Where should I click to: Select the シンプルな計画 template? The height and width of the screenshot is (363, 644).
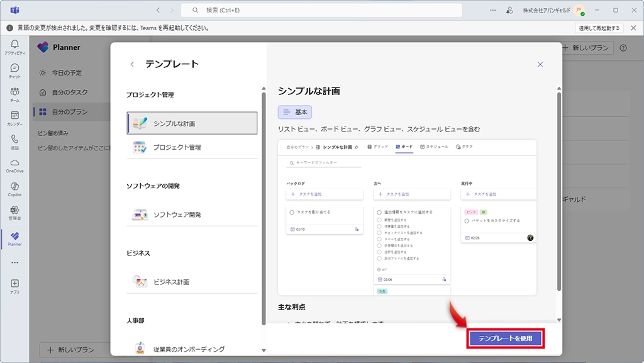click(x=192, y=123)
